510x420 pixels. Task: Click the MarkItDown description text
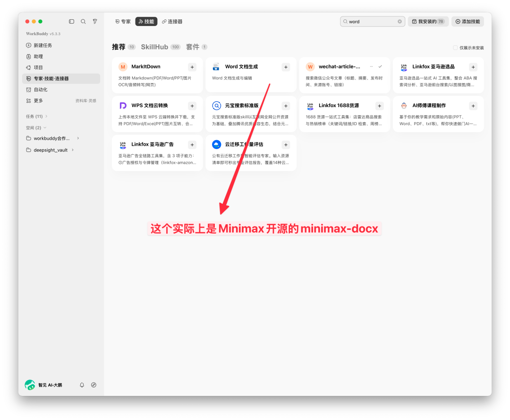155,81
